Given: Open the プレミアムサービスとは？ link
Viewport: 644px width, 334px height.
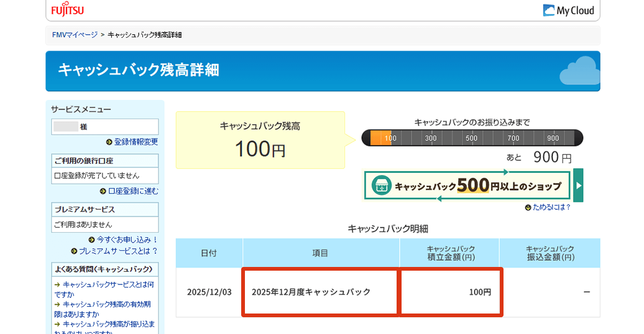Looking at the screenshot, I should pyautogui.click(x=118, y=251).
